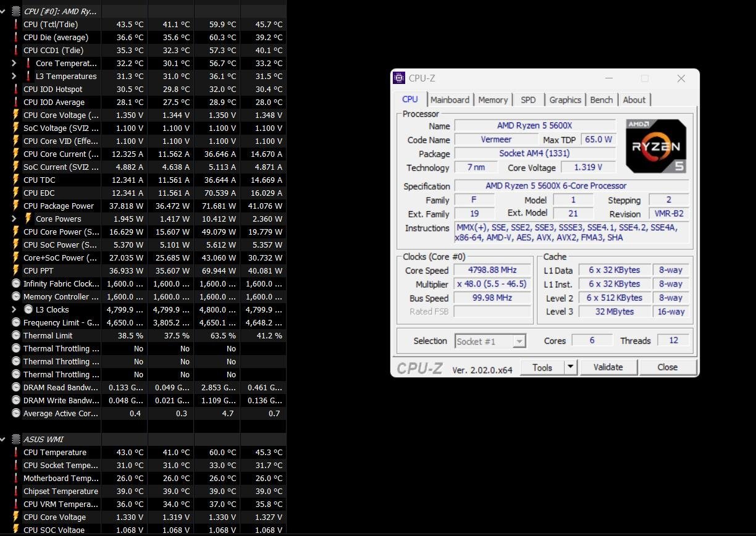Expand the L3 Temperatures row

14,76
